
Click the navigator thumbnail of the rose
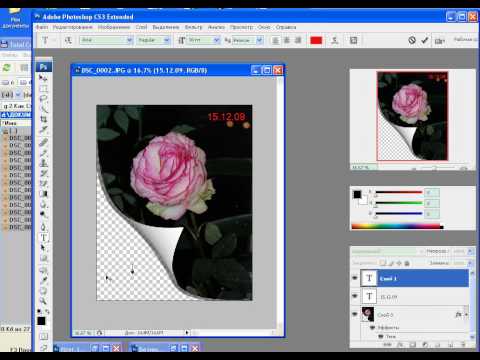tap(412, 116)
